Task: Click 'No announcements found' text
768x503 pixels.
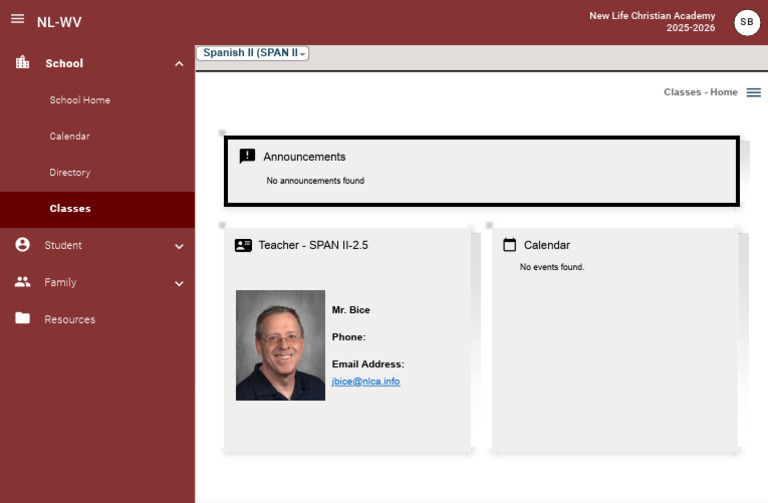Action: [x=315, y=181]
